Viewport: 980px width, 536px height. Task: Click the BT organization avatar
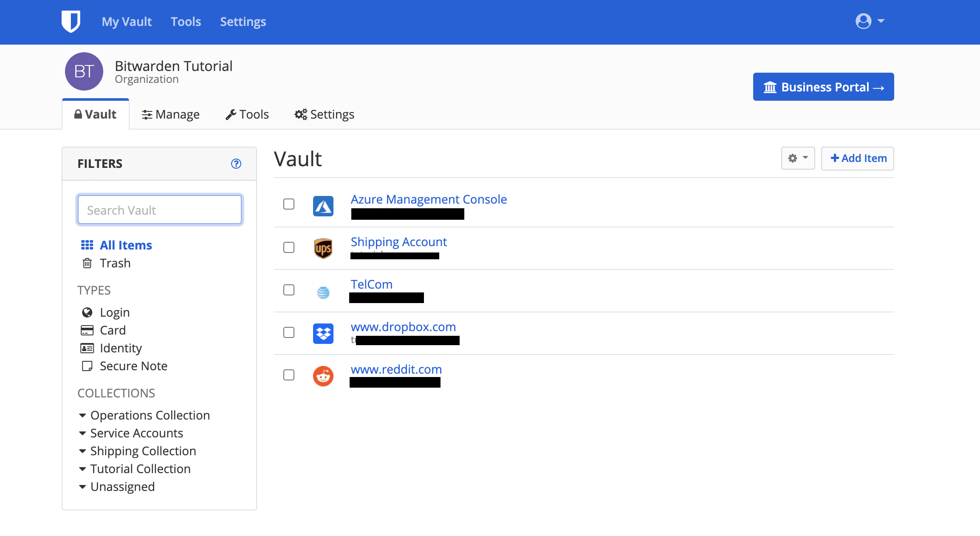84,71
